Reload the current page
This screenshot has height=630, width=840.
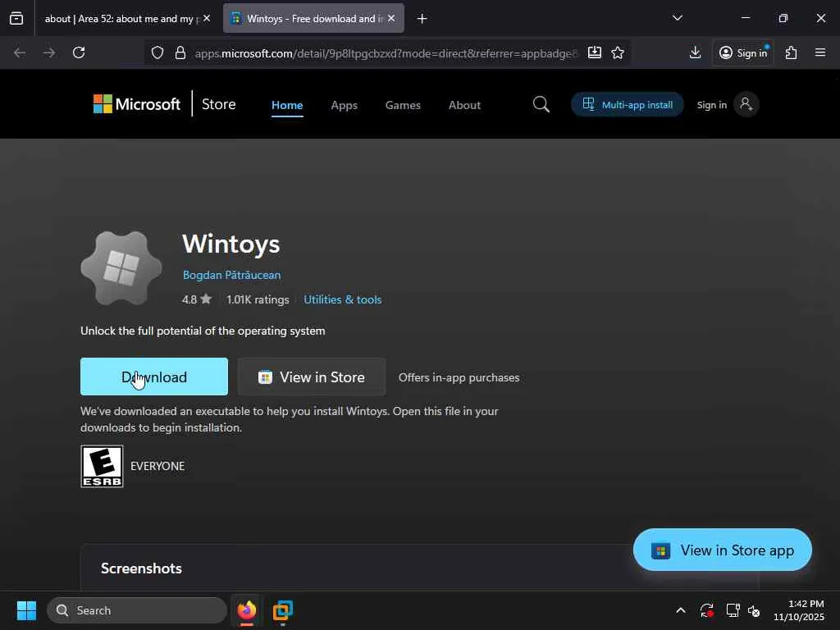79,52
